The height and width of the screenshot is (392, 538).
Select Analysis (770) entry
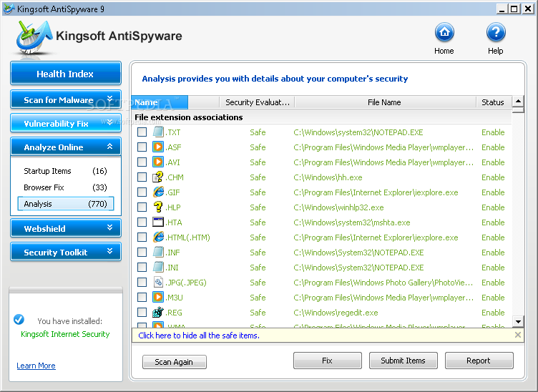pyautogui.click(x=66, y=204)
